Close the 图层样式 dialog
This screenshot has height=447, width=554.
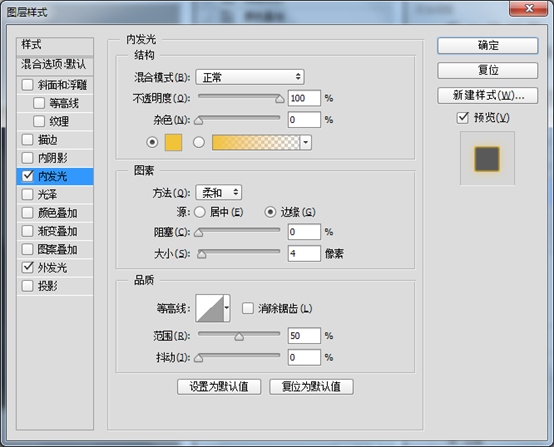click(x=529, y=8)
